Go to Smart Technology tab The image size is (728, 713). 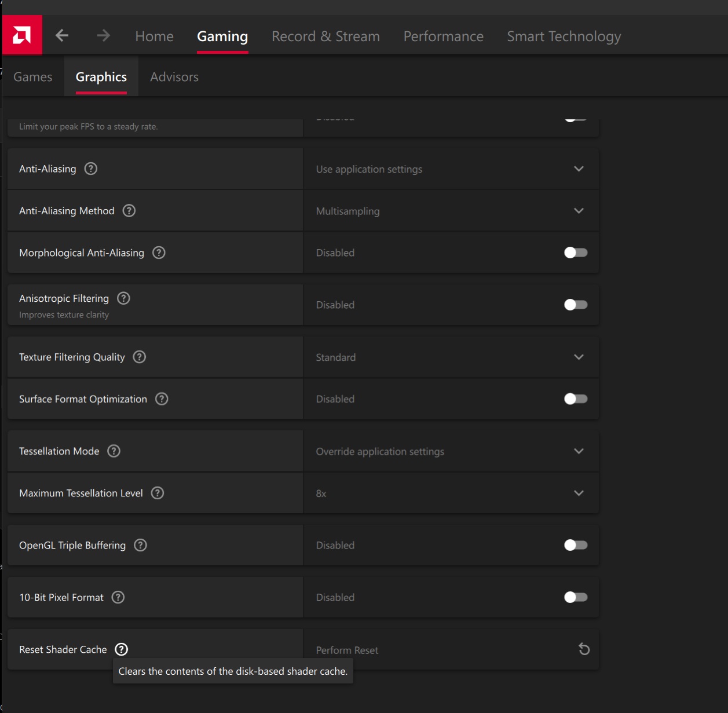point(564,36)
